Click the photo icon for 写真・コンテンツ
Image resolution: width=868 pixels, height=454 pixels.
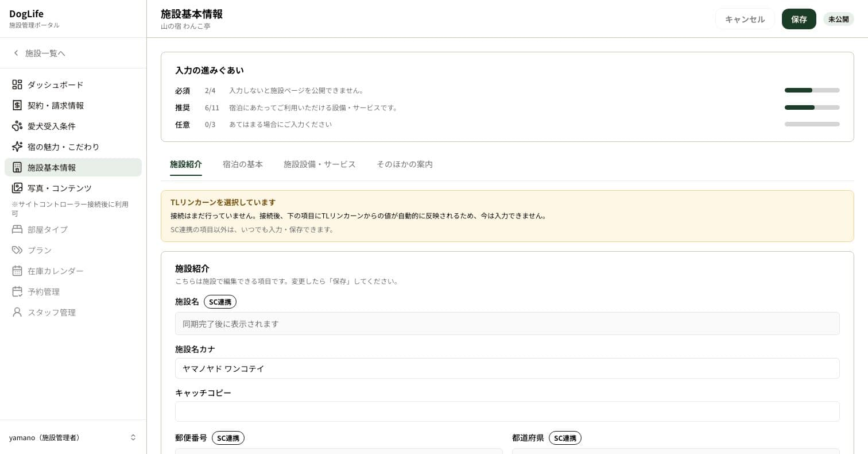tap(17, 188)
